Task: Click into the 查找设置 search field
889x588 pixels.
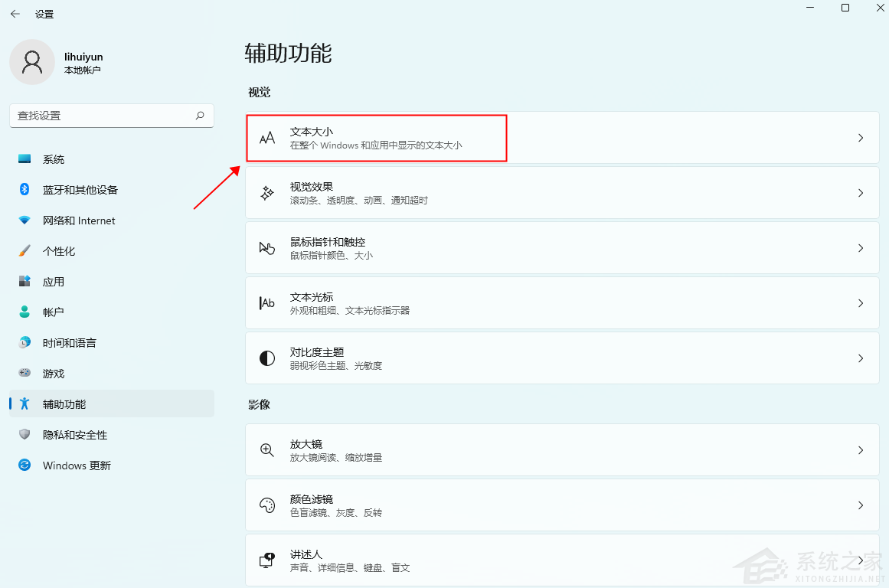Action: click(112, 116)
